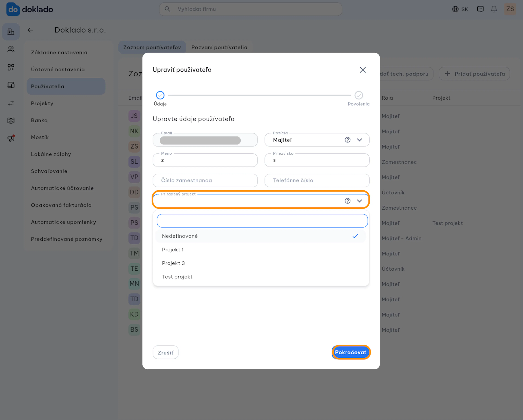Viewport: 523px width, 420px height.
Task: Click the Meno input field
Action: click(x=205, y=160)
